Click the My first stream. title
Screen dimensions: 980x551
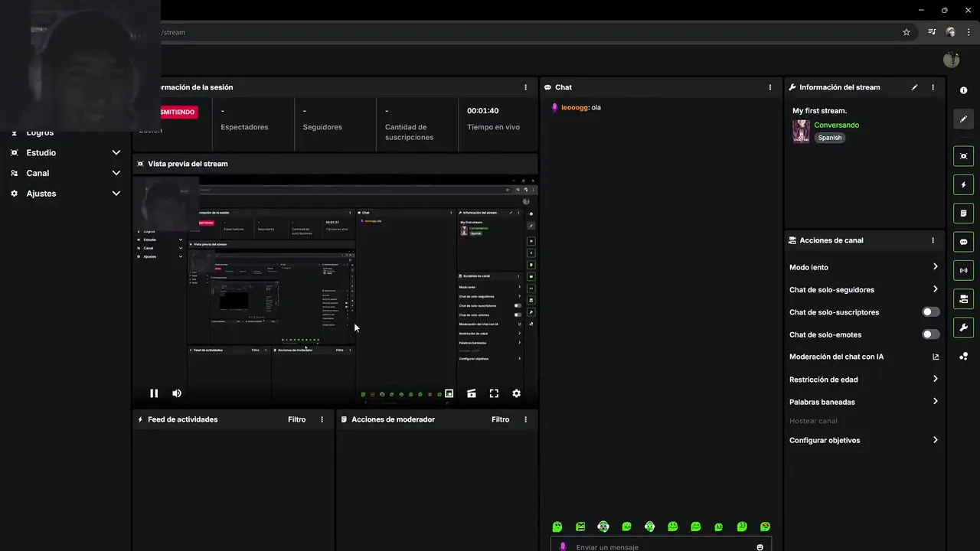[819, 111]
